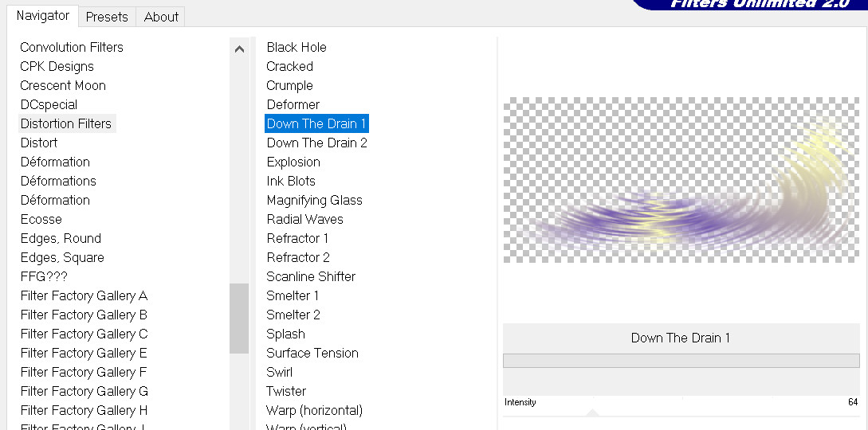Viewport: 868px width, 430px height.
Task: Pick the Black Hole filter
Action: coord(297,47)
